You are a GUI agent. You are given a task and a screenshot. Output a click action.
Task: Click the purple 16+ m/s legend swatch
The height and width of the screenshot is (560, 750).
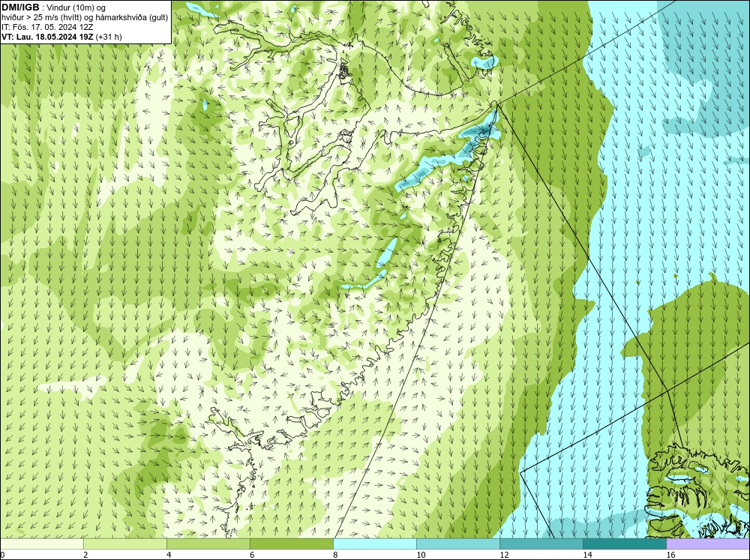pyautogui.click(x=708, y=544)
